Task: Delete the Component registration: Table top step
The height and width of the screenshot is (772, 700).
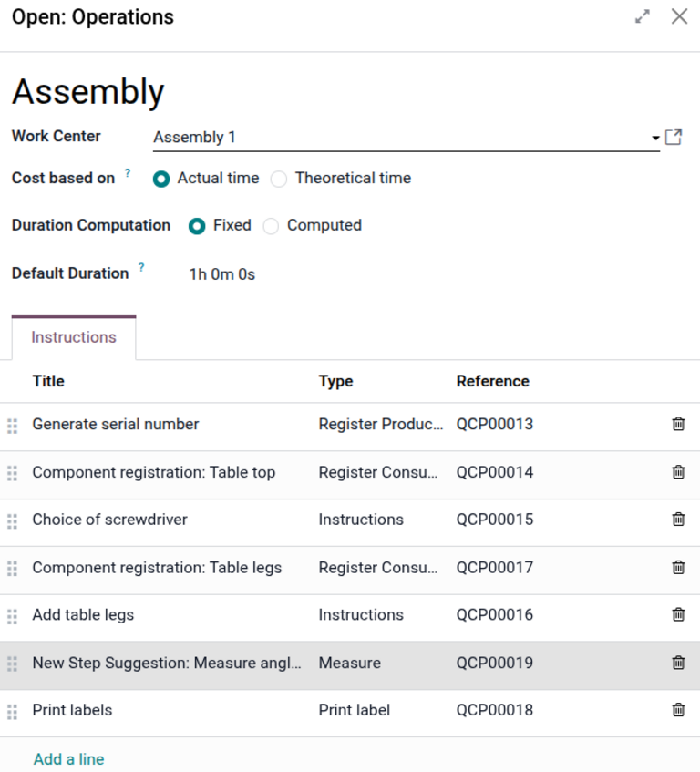Action: (678, 472)
